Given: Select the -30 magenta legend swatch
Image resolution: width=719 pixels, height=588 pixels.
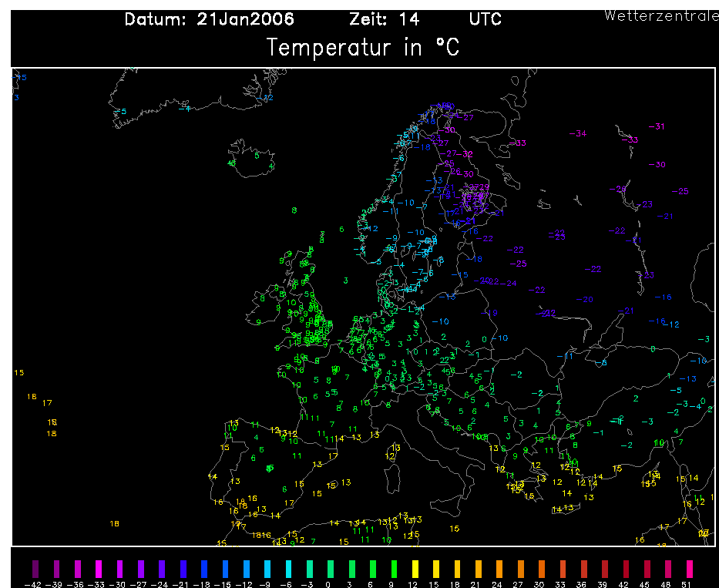Looking at the screenshot, I should click(x=119, y=569).
